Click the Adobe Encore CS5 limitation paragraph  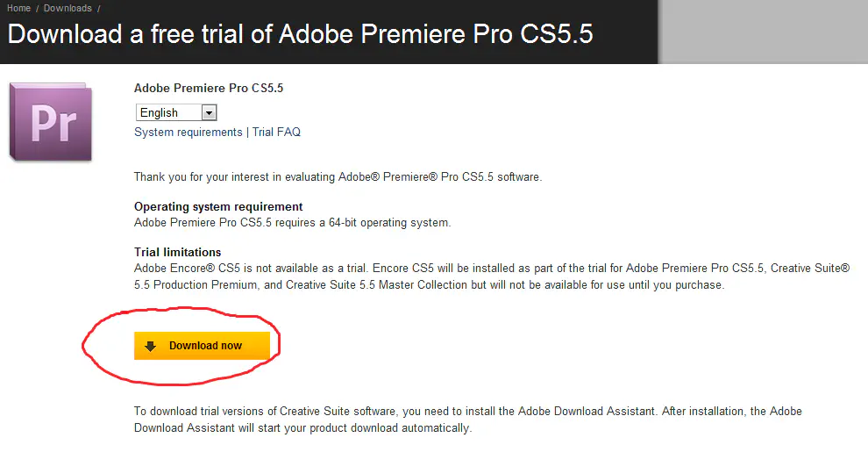491,276
